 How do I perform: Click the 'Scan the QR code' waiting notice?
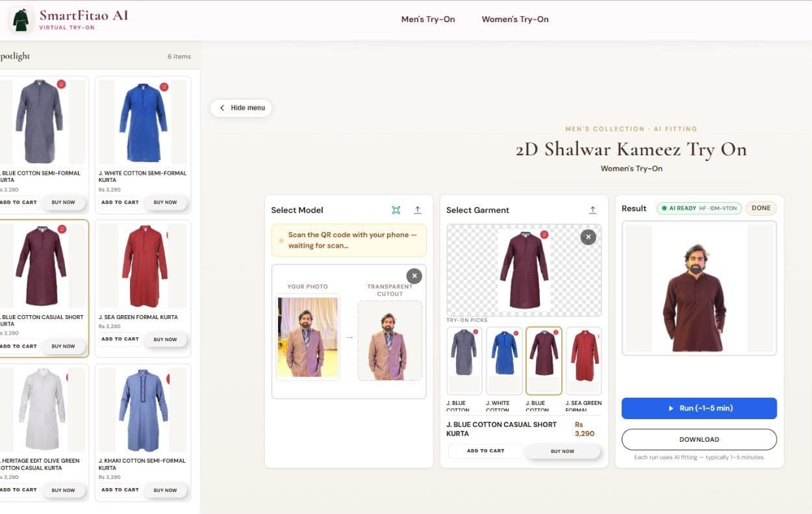(349, 240)
